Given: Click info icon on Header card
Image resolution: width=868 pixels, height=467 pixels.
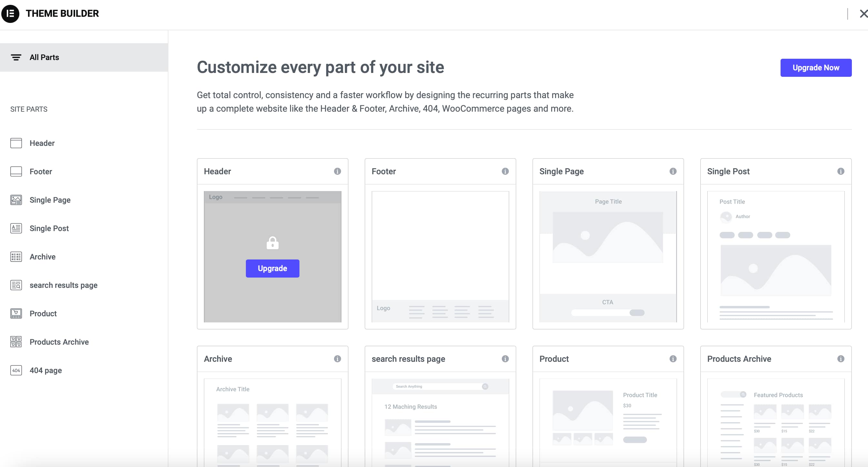Looking at the screenshot, I should pyautogui.click(x=337, y=171).
